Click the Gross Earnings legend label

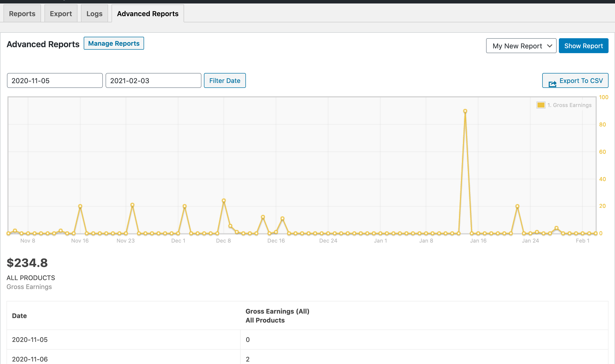570,105
